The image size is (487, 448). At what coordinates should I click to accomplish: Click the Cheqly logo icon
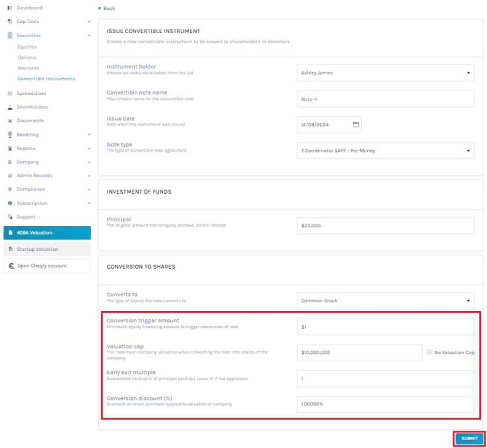tap(11, 266)
